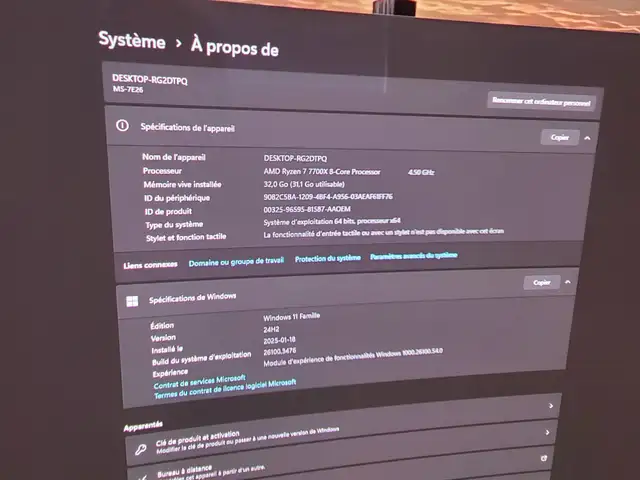Image resolution: width=640 pixels, height=480 pixels.
Task: Click the Apparentés section heading
Action: point(143,426)
